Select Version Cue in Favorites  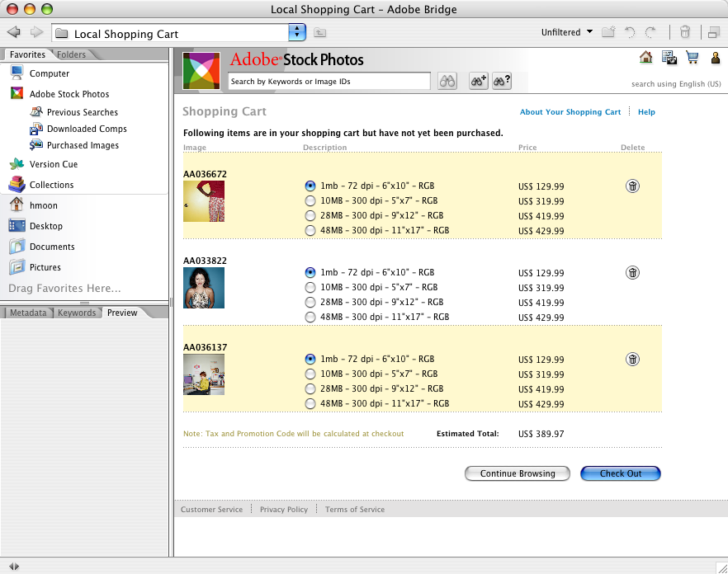(44, 164)
